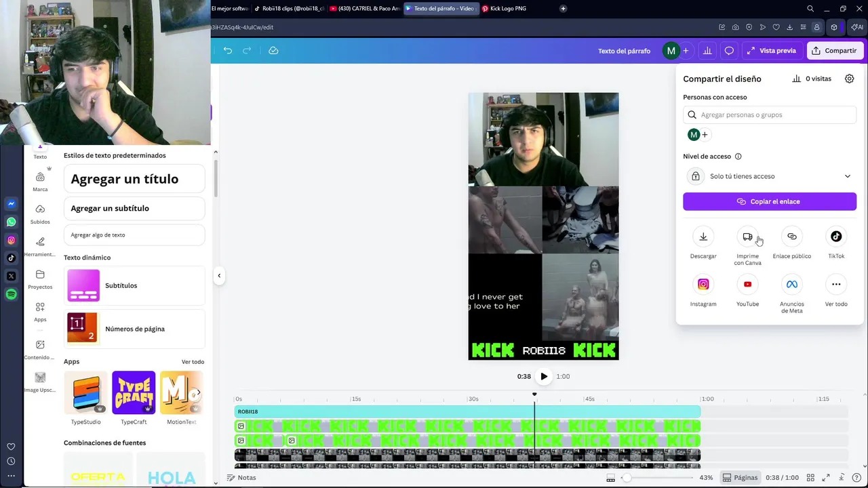Click the timeline zoom slider handle
The width and height of the screenshot is (868, 488).
[627, 478]
